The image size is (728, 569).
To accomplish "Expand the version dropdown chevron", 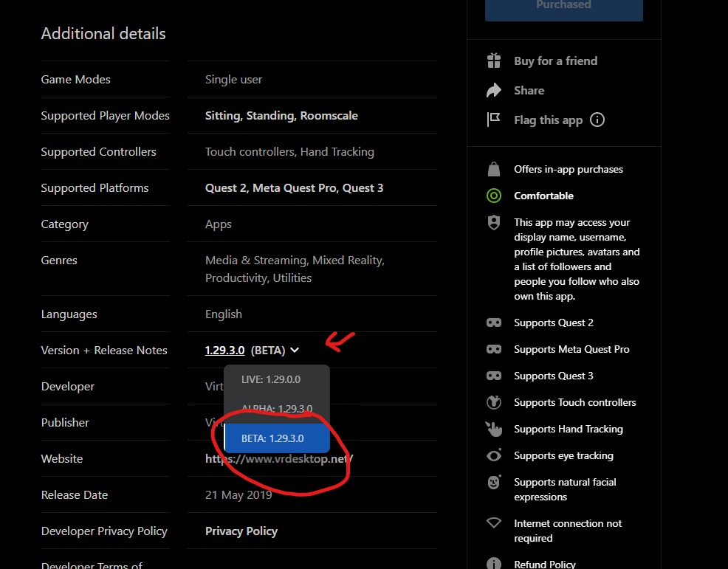I will (x=295, y=351).
